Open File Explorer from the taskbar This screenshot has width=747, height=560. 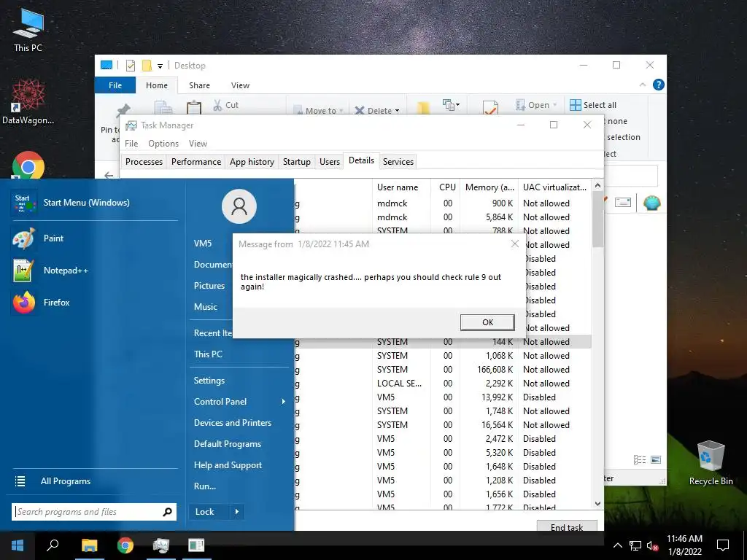(x=89, y=545)
